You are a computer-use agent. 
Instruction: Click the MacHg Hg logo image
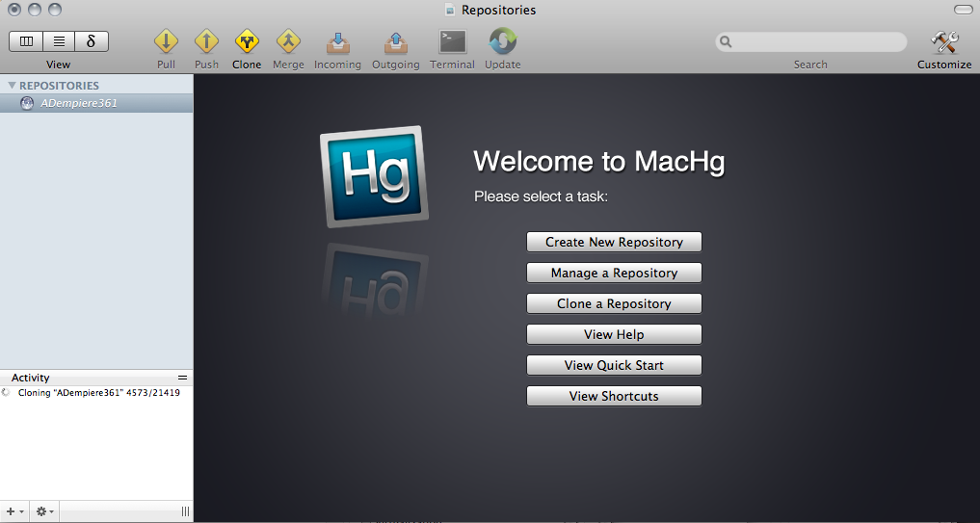click(375, 176)
